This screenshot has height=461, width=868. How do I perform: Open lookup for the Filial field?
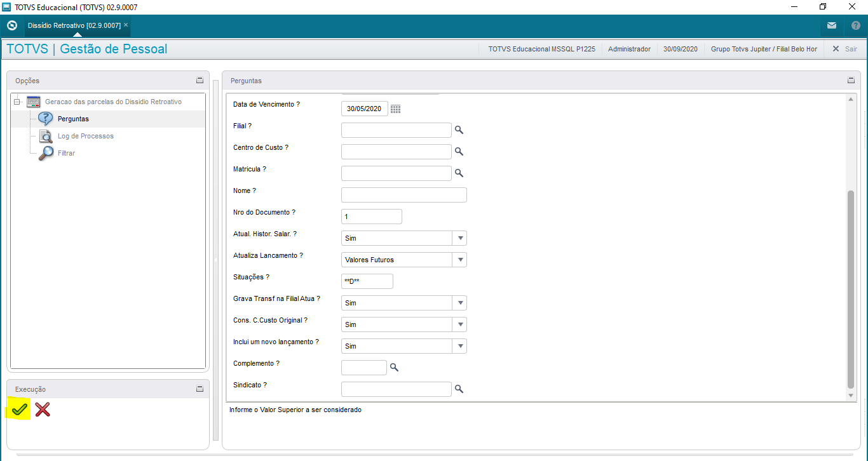point(459,130)
